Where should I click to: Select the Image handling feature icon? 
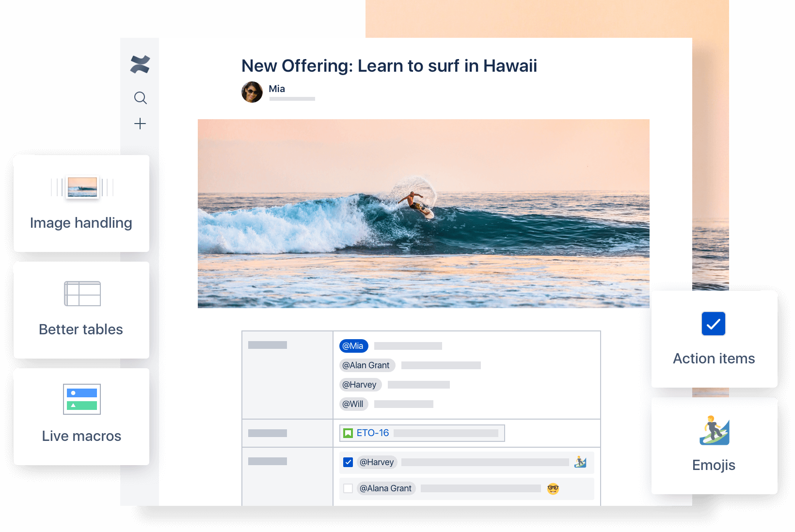(81, 187)
